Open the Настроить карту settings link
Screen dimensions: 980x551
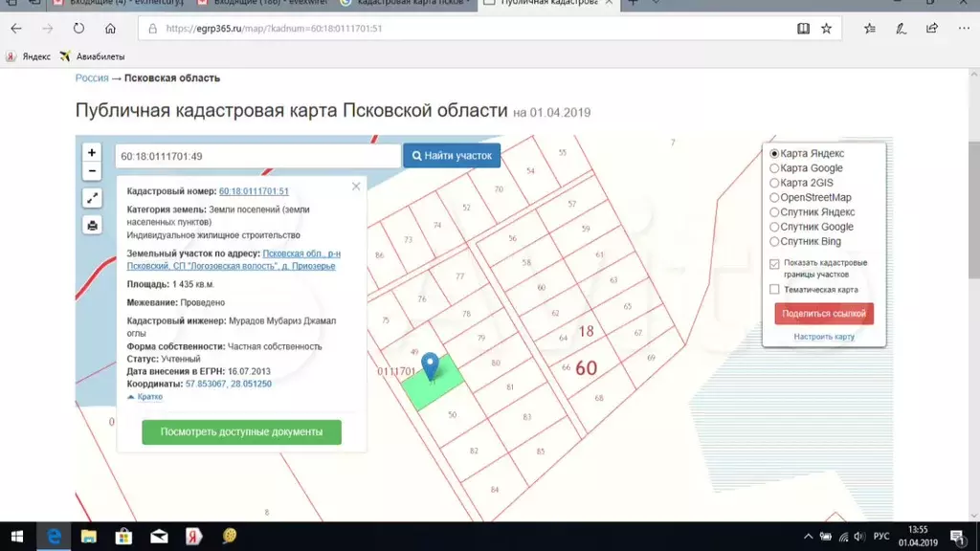(x=823, y=337)
